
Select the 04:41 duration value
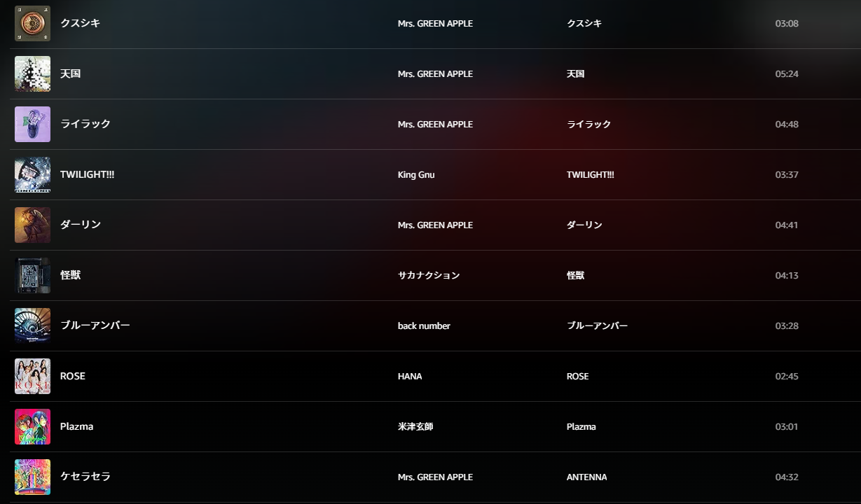pyautogui.click(x=787, y=225)
